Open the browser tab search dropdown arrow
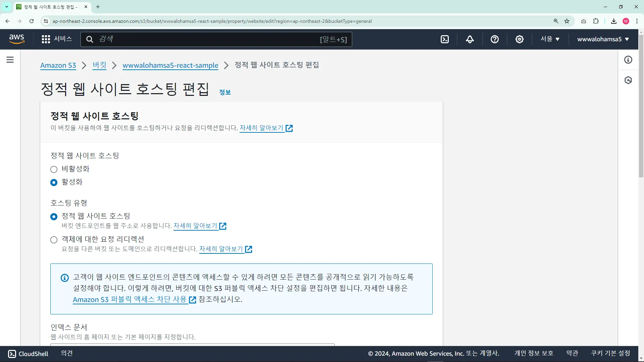The image size is (644, 362). (x=6, y=7)
